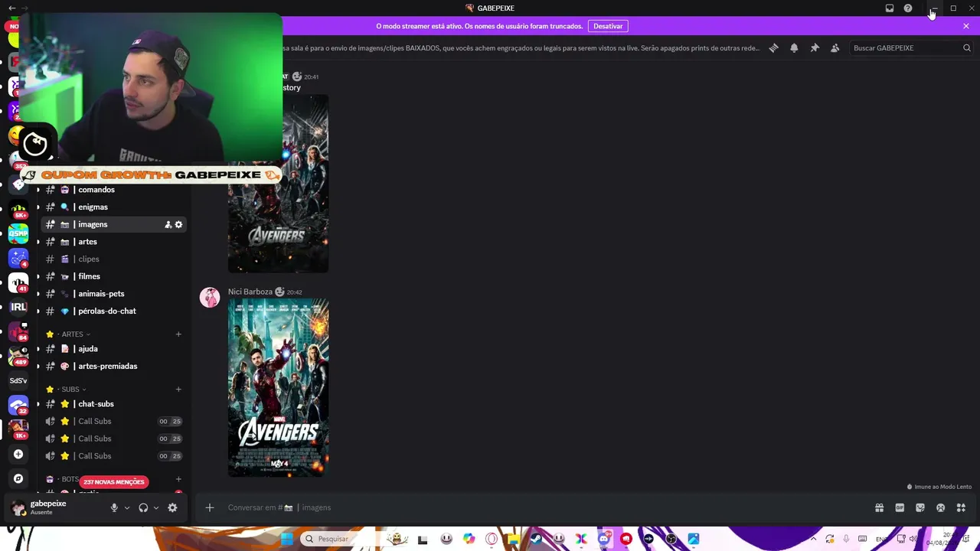The image size is (980, 551).
Task: Open the Threads icon in channel header
Action: [773, 48]
